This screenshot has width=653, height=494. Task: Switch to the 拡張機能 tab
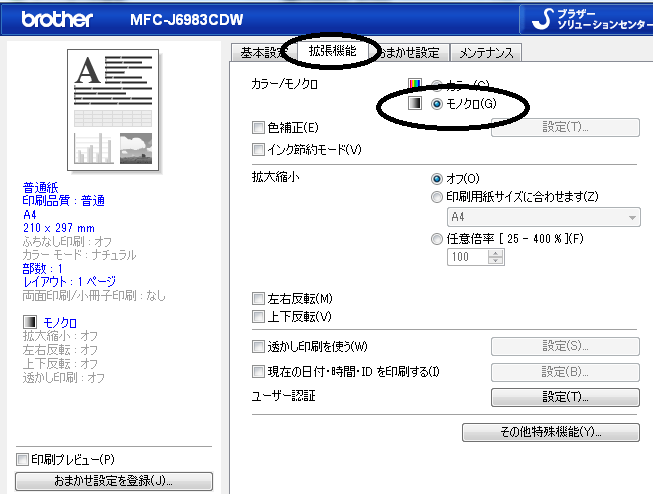332,51
